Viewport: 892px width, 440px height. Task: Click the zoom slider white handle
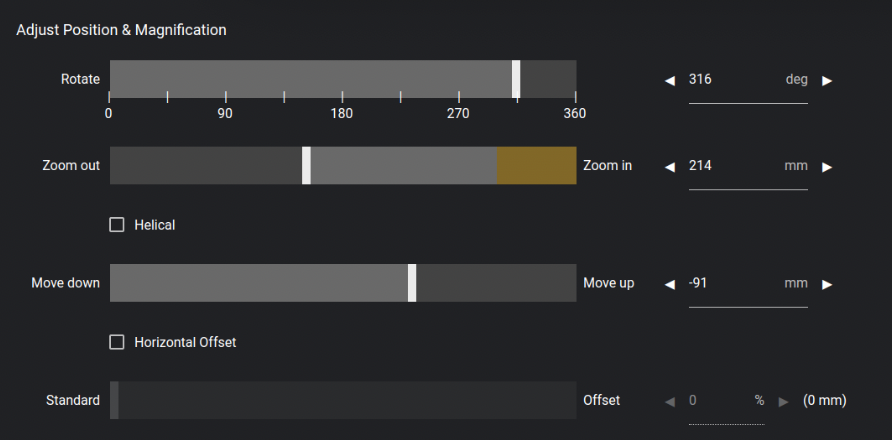(306, 166)
